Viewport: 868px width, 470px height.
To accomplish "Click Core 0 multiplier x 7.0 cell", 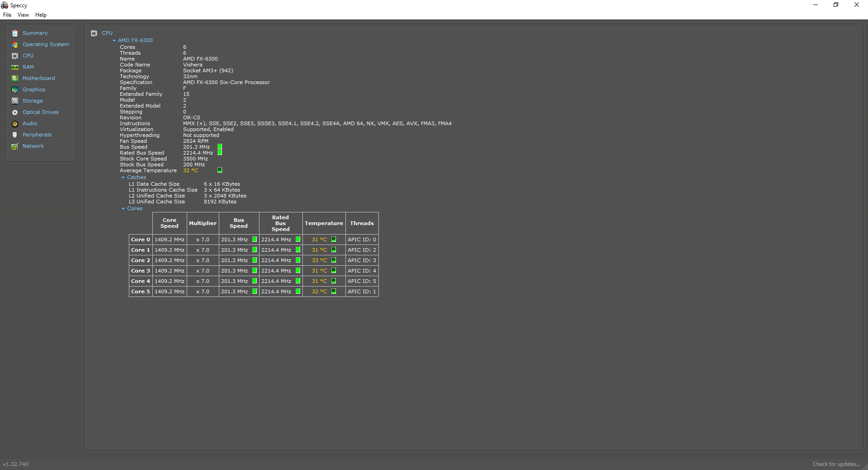I will [x=203, y=240].
